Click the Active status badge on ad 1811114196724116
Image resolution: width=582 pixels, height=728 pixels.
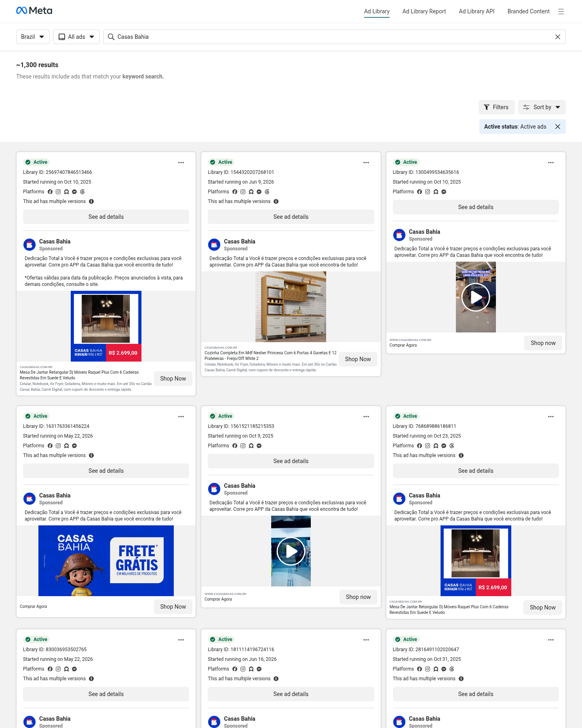coord(221,639)
